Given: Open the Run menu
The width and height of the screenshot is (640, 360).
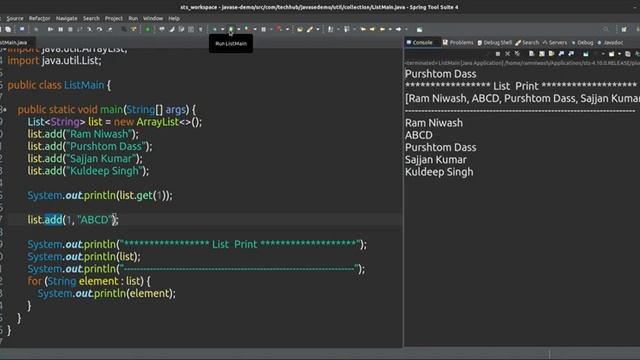Looking at the screenshot, I should (133, 18).
